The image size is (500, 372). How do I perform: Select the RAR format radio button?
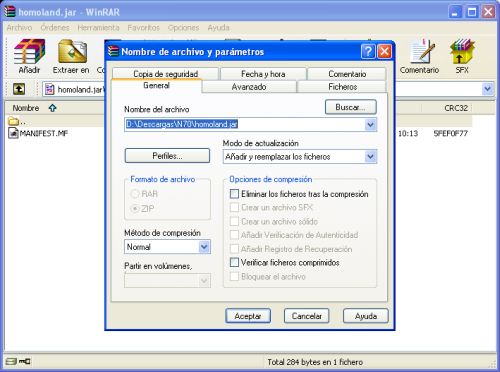(x=135, y=194)
